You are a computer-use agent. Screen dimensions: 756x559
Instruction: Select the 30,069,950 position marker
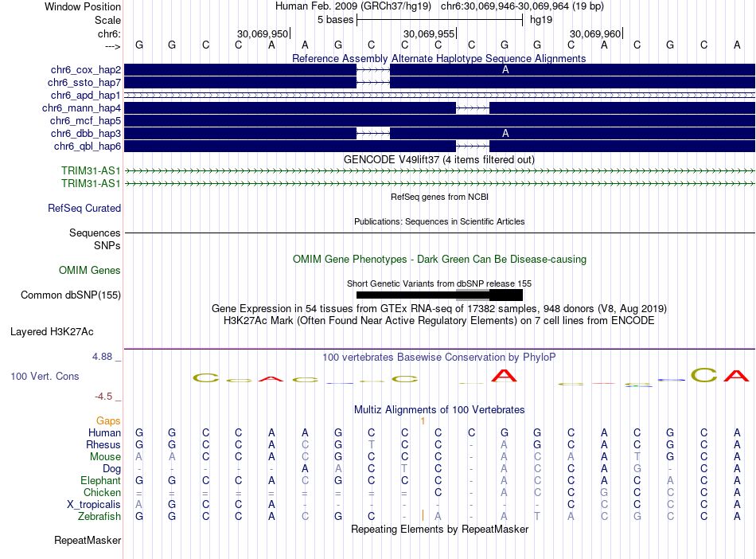click(x=263, y=33)
